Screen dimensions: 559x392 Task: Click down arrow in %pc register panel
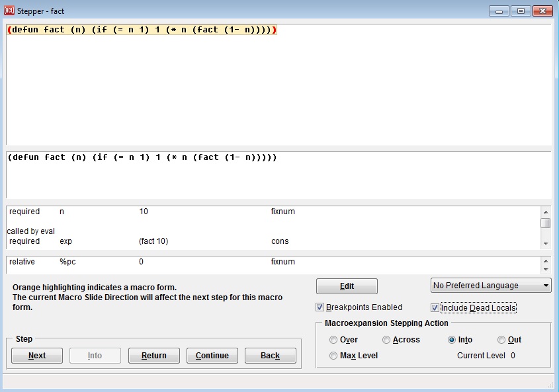pyautogui.click(x=545, y=269)
